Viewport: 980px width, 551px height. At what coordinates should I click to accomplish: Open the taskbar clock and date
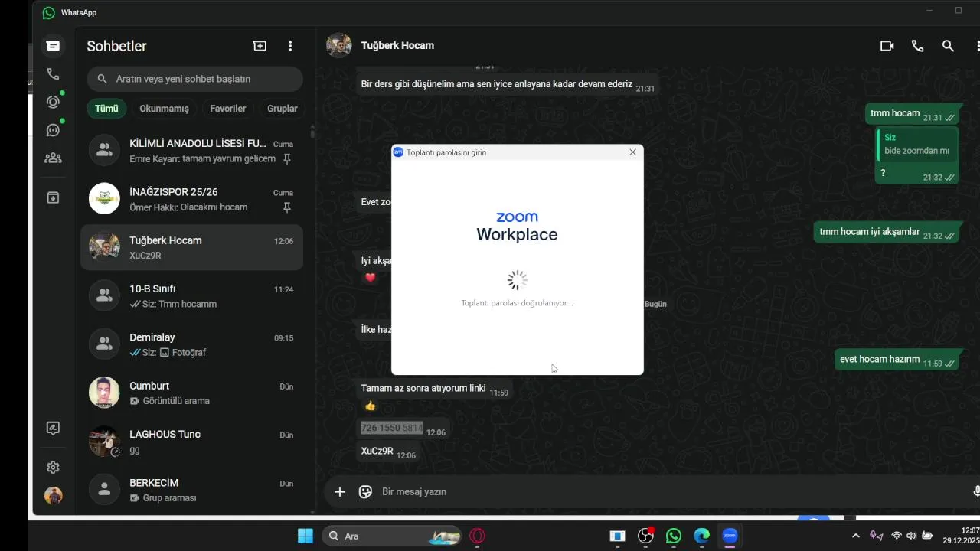[962, 536]
